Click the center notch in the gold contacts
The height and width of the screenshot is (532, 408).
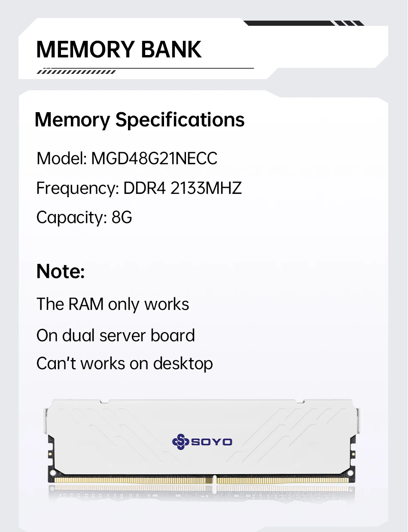tap(213, 480)
